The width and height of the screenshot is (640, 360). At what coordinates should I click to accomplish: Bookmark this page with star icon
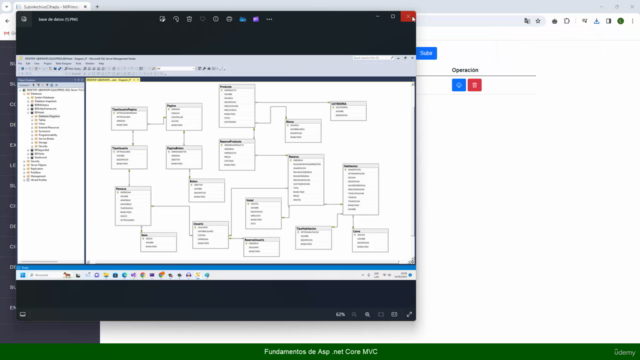538,21
